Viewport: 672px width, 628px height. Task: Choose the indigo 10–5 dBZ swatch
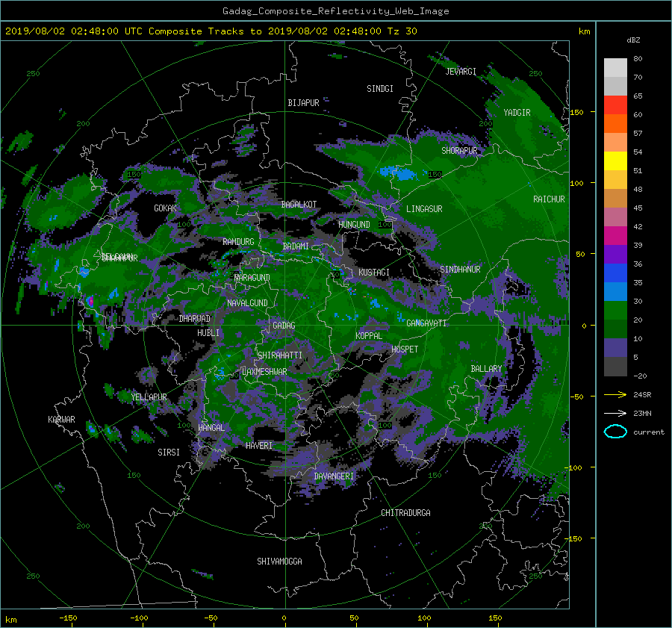click(615, 348)
